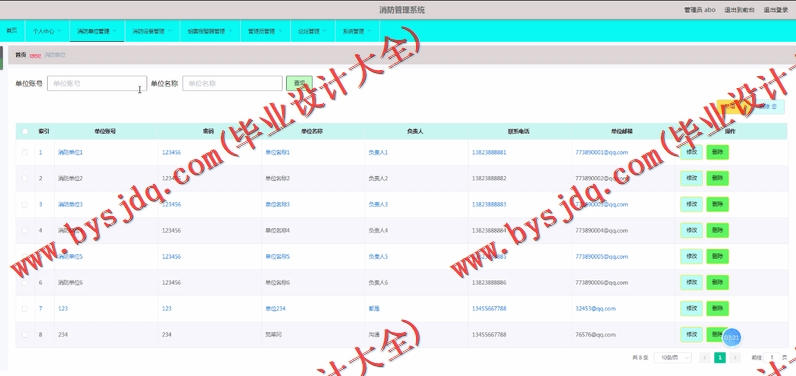Viewport: 796px width, 376px height.
Task: Expand the 烟雾报警器管理 dropdown menu
Action: [210, 31]
